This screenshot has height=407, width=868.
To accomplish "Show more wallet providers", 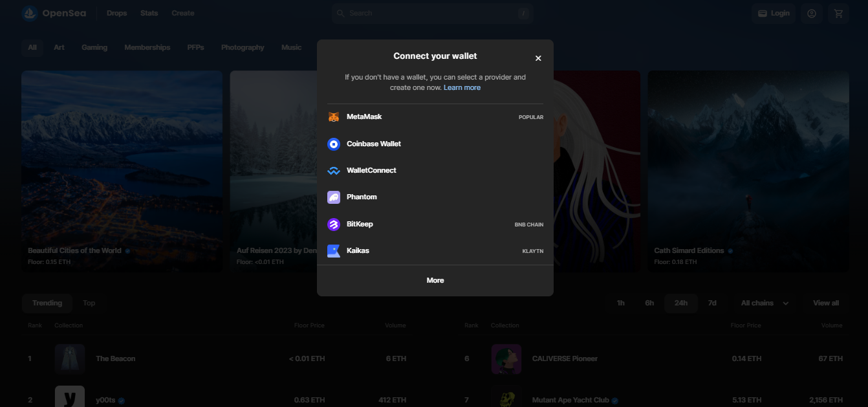I will pyautogui.click(x=435, y=280).
